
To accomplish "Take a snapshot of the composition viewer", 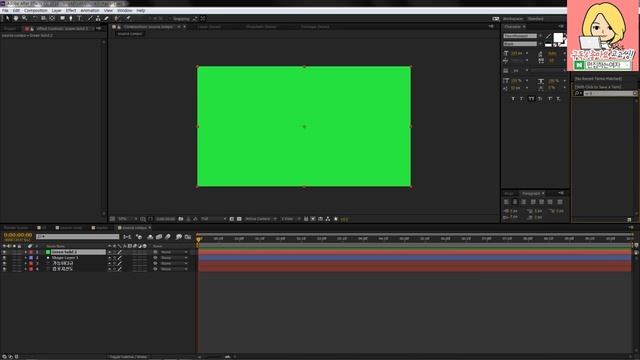I will coord(181,219).
